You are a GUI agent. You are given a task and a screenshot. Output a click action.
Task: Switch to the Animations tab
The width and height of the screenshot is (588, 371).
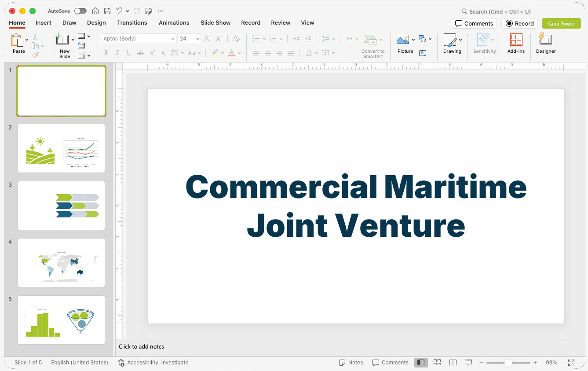click(x=174, y=22)
